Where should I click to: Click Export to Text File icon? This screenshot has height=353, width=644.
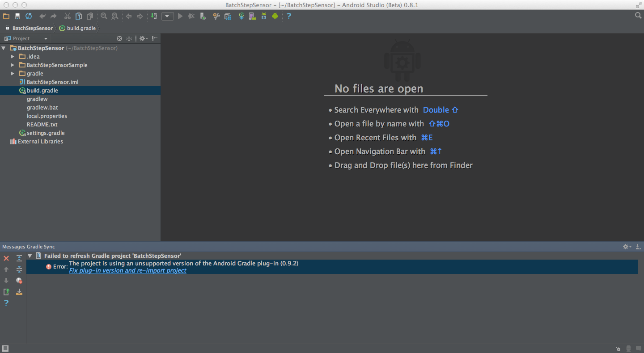coord(6,292)
